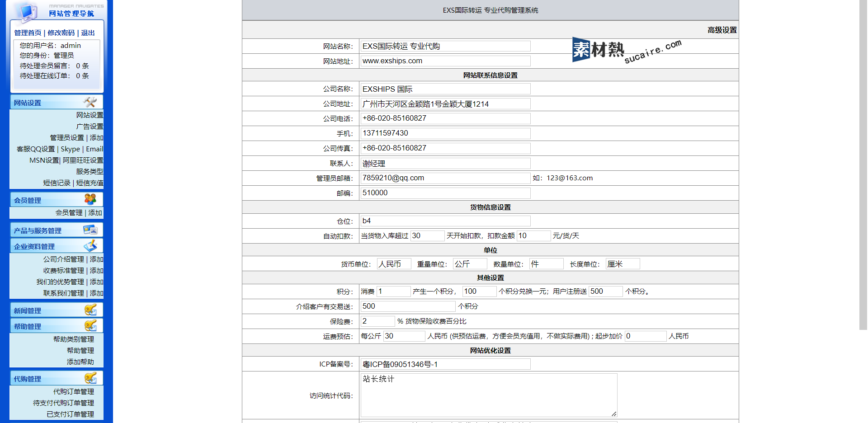The image size is (868, 423).
Task: Open 阿里旺旺设置 link
Action: click(83, 160)
